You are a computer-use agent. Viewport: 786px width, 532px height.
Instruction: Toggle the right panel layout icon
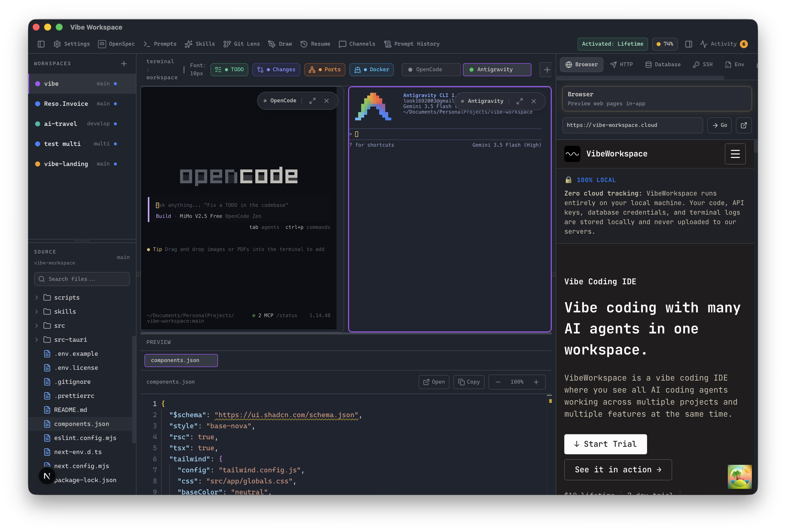pos(689,44)
